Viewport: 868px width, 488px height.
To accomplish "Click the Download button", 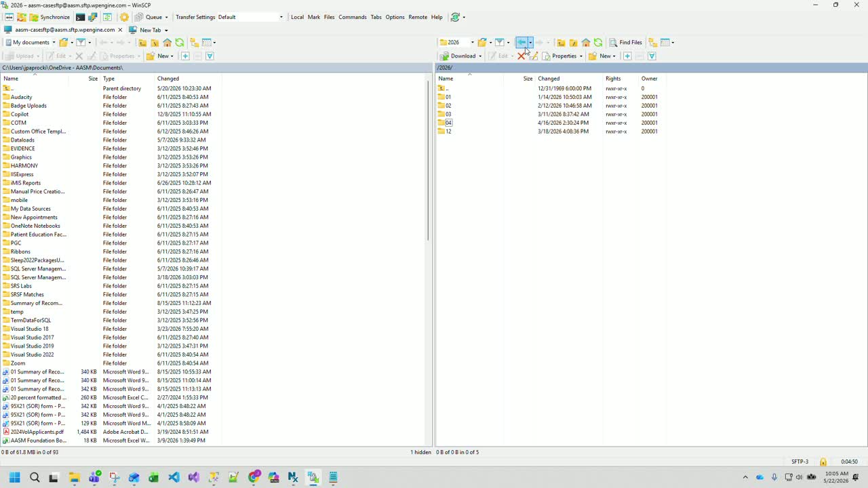I will tap(458, 56).
